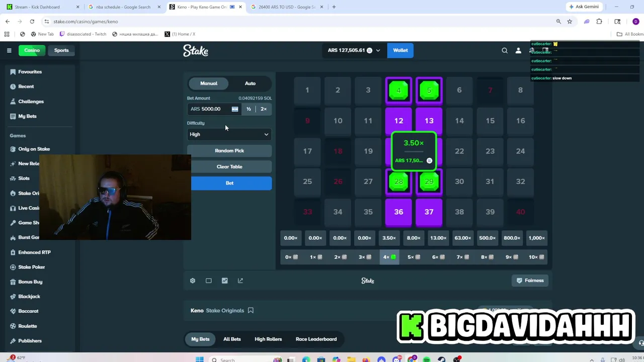
Task: Open browser extensions puzzle icon
Action: point(599,21)
